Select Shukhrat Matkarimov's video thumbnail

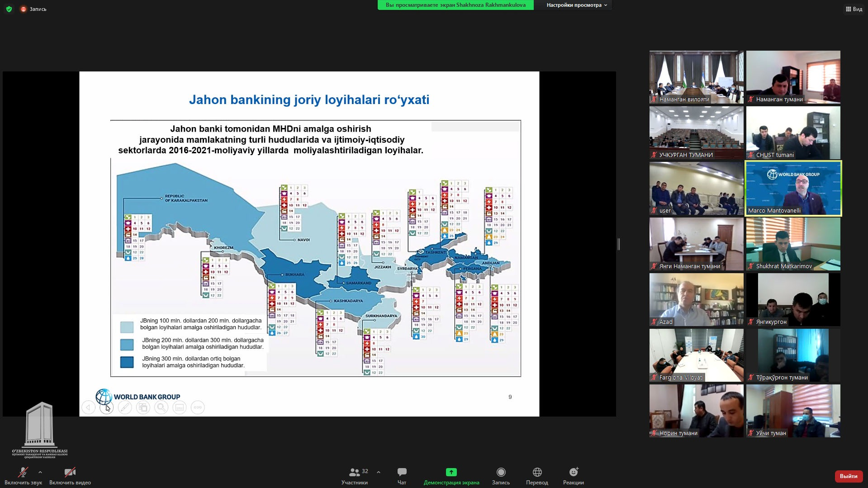(793, 244)
